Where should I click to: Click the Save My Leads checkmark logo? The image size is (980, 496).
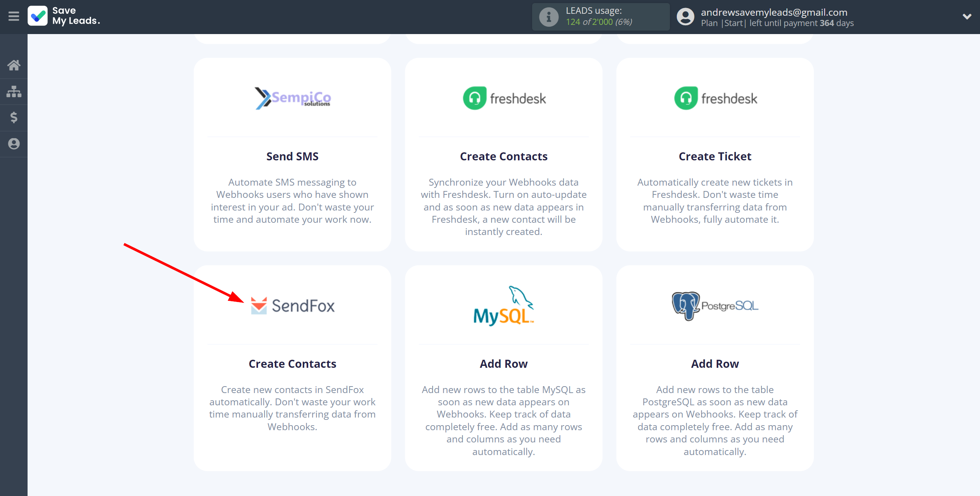38,16
